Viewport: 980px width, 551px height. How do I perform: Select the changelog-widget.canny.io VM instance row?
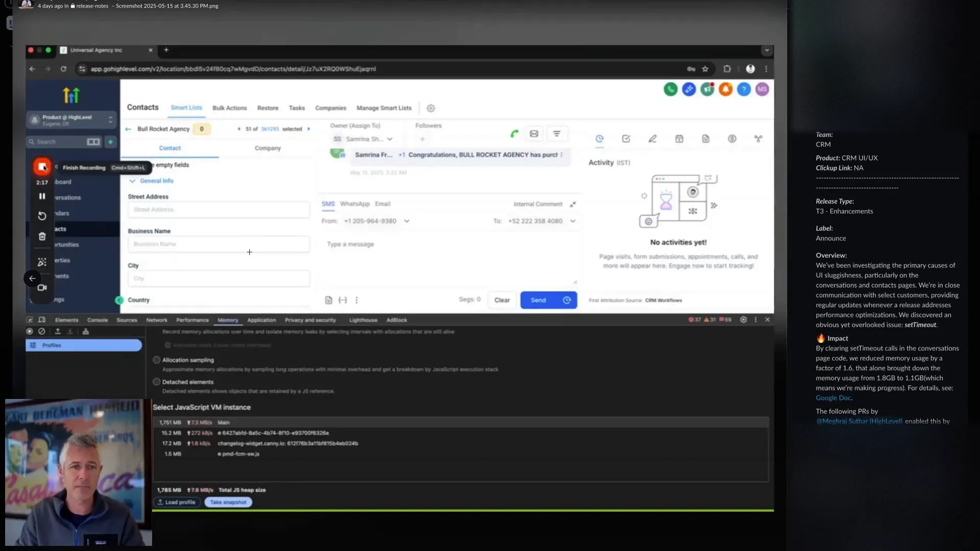pos(461,443)
